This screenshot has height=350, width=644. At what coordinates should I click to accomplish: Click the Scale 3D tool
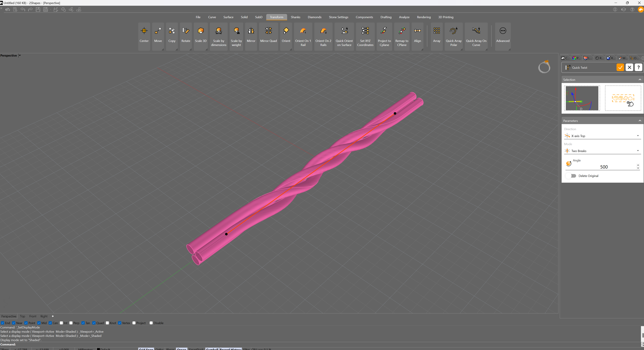pos(200,31)
